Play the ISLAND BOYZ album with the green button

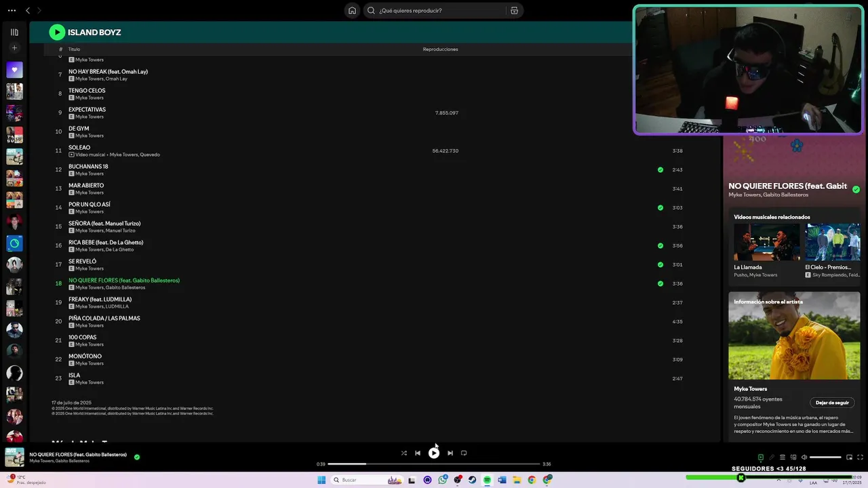(x=57, y=32)
